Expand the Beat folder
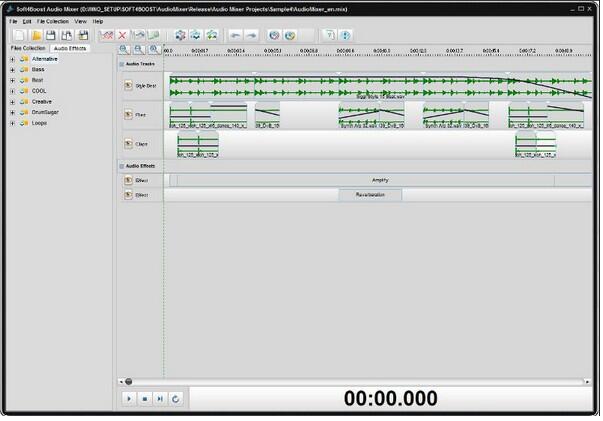The width and height of the screenshot is (603, 421). click(12, 80)
